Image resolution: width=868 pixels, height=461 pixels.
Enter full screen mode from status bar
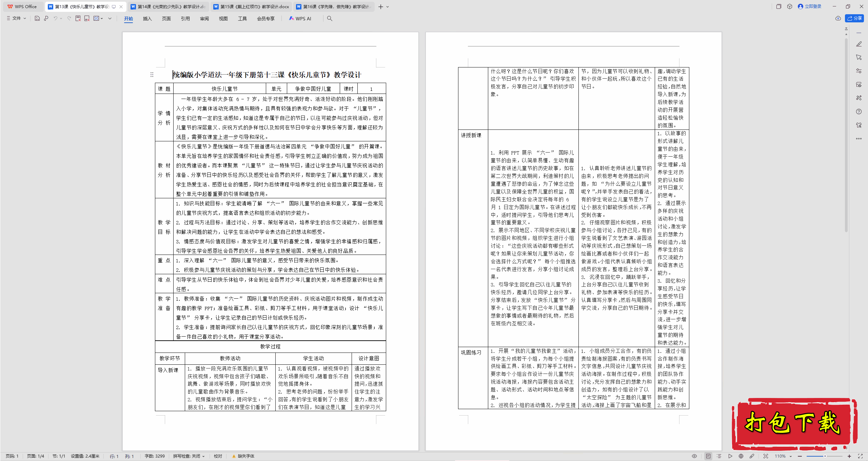(860, 456)
